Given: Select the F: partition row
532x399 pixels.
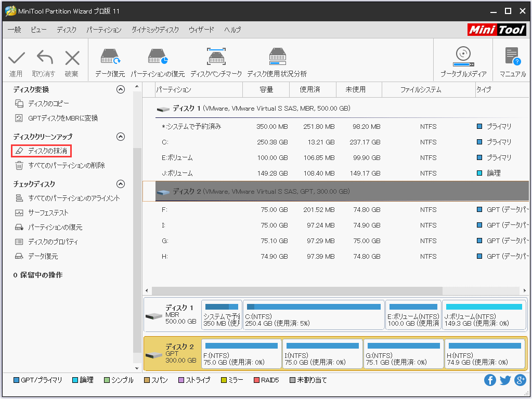Looking at the screenshot, I should 342,209.
